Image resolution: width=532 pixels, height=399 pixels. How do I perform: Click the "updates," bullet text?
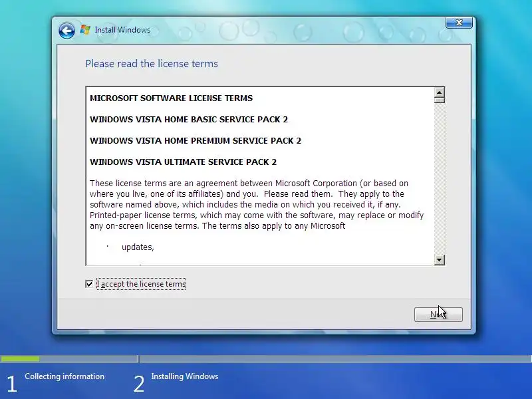[x=138, y=247]
